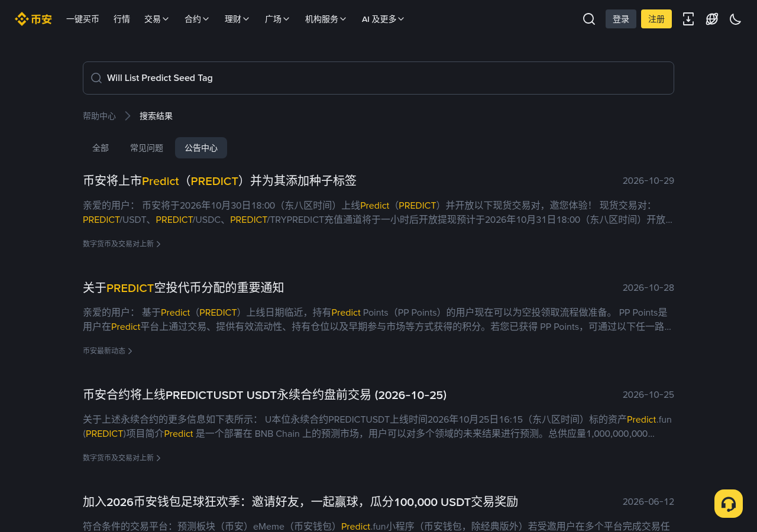
Task: Select the 公告中心 tab
Action: point(201,148)
